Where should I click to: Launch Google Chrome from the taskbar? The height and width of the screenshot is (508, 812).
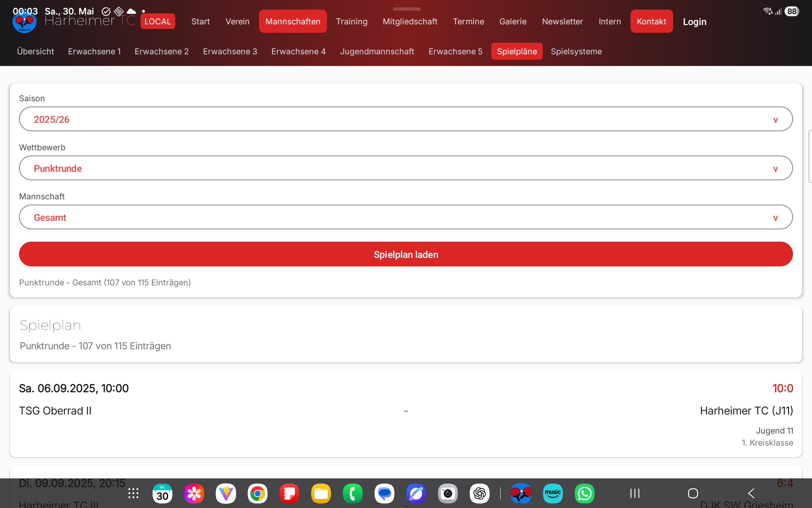tap(257, 493)
